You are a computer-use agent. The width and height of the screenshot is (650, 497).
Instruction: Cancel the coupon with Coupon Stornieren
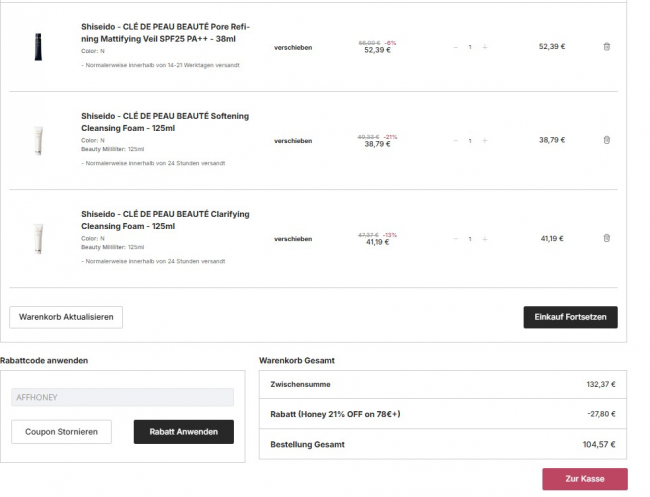pyautogui.click(x=61, y=431)
